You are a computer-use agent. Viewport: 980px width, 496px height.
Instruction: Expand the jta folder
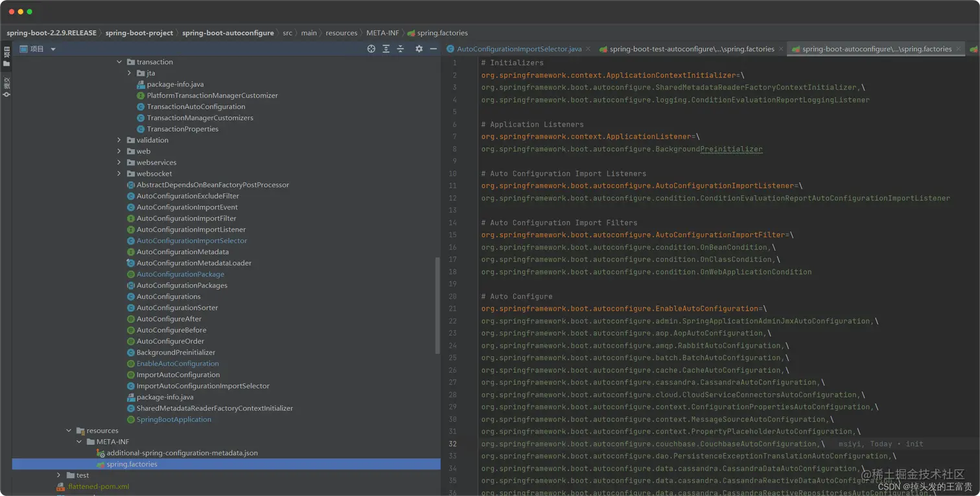[x=130, y=73]
